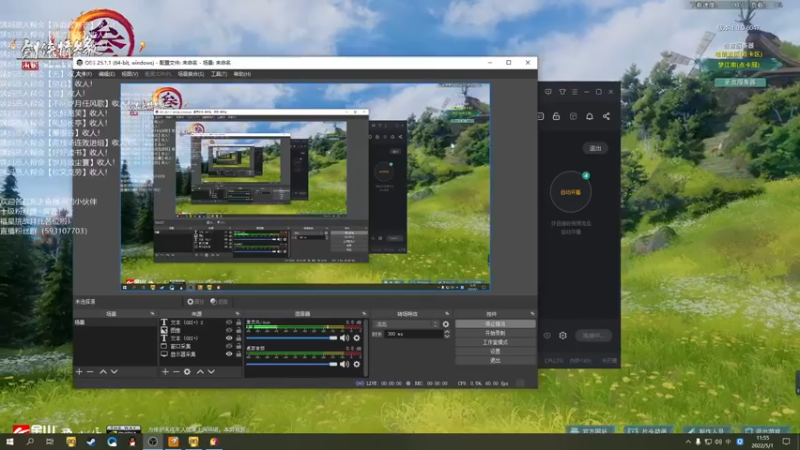Open the desktop audio settings gear
The width and height of the screenshot is (800, 450).
click(x=357, y=364)
